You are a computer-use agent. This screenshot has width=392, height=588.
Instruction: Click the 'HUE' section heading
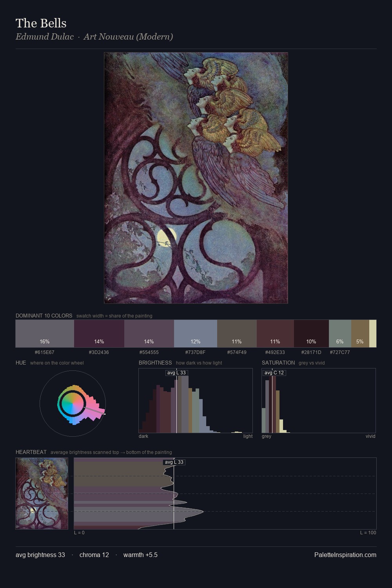(21, 363)
